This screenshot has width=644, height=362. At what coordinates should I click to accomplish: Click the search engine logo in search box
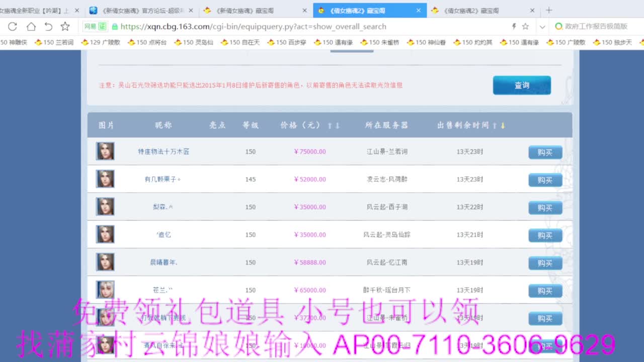[558, 27]
